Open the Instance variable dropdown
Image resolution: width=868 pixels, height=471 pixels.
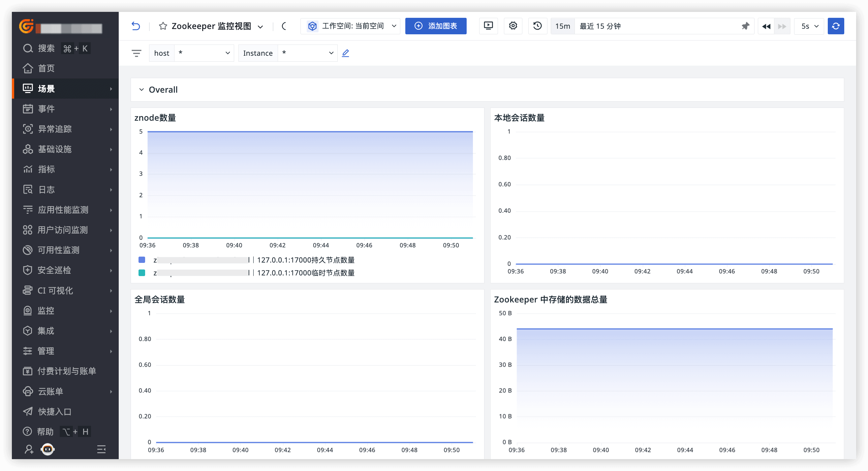coord(307,53)
